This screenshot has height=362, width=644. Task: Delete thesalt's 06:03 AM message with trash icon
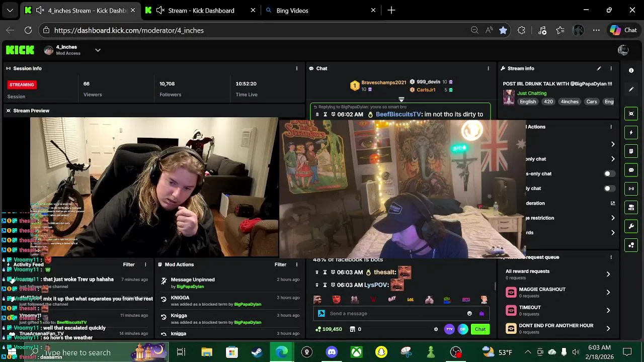click(316, 272)
